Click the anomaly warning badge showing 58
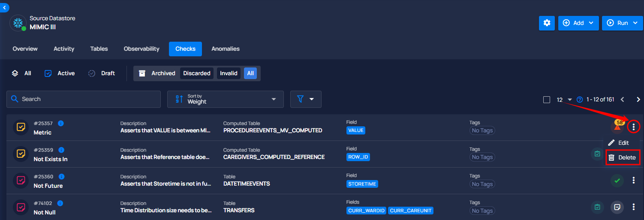 (618, 126)
